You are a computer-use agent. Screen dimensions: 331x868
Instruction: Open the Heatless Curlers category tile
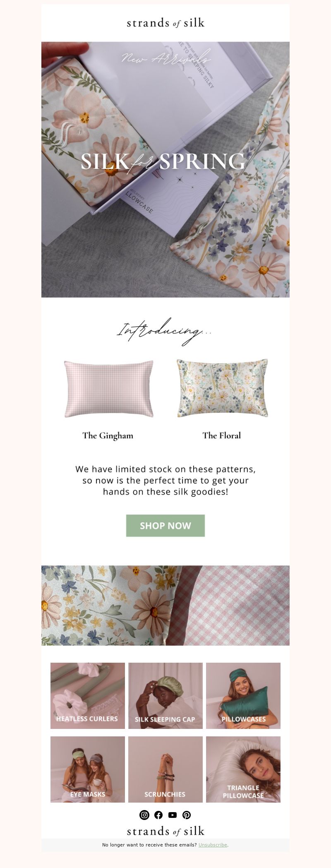(88, 695)
